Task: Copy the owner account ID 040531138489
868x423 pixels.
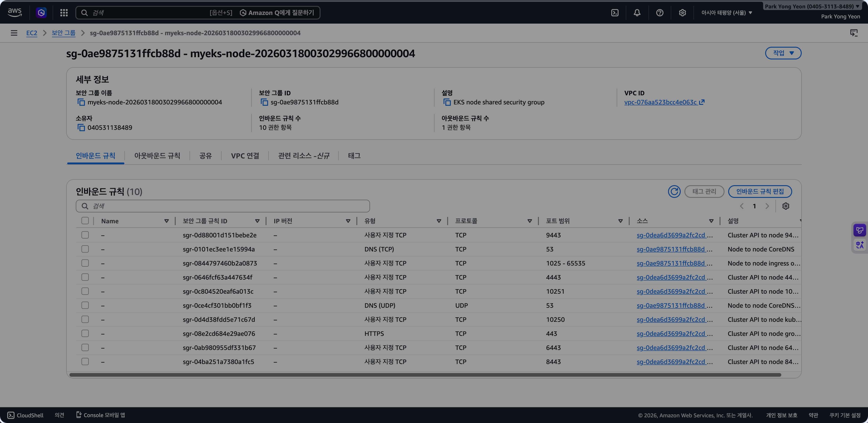Action: [81, 128]
